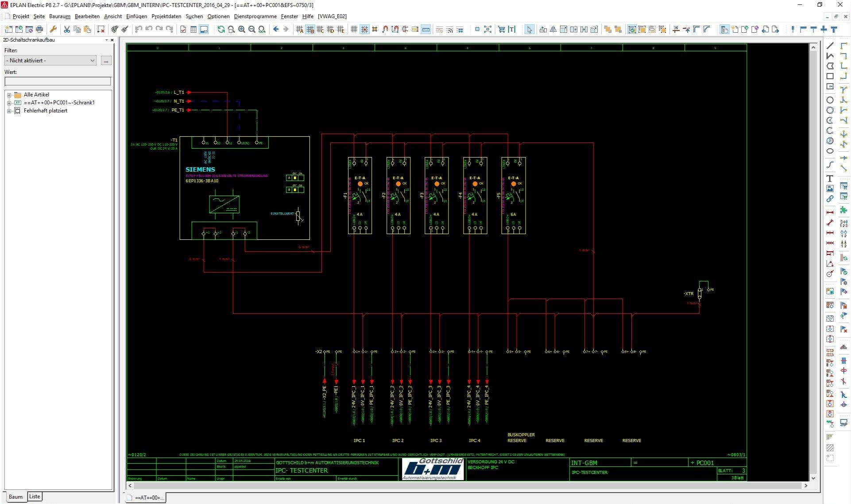Click the IPC 1 label text
This screenshot has height=504, width=851.
[x=359, y=441]
